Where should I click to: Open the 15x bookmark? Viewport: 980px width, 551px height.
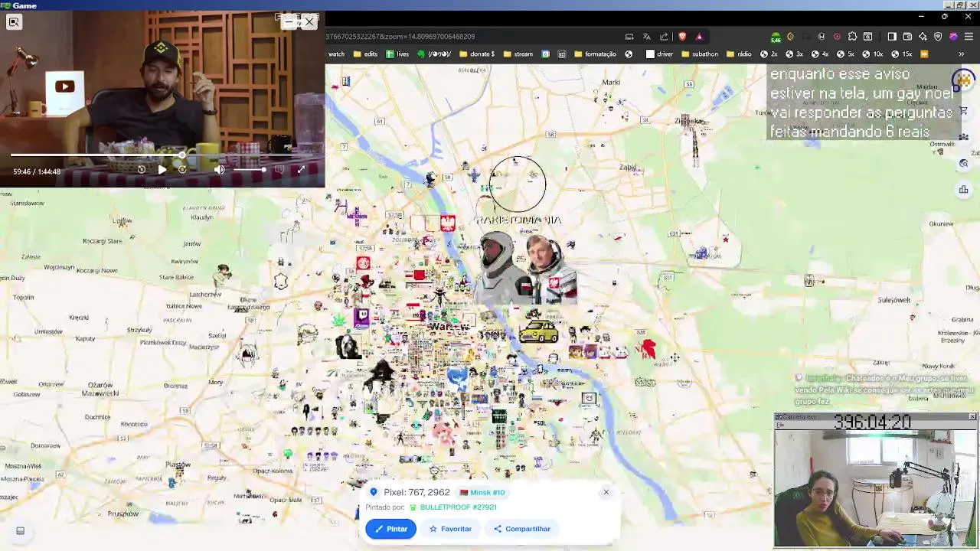[x=901, y=54]
